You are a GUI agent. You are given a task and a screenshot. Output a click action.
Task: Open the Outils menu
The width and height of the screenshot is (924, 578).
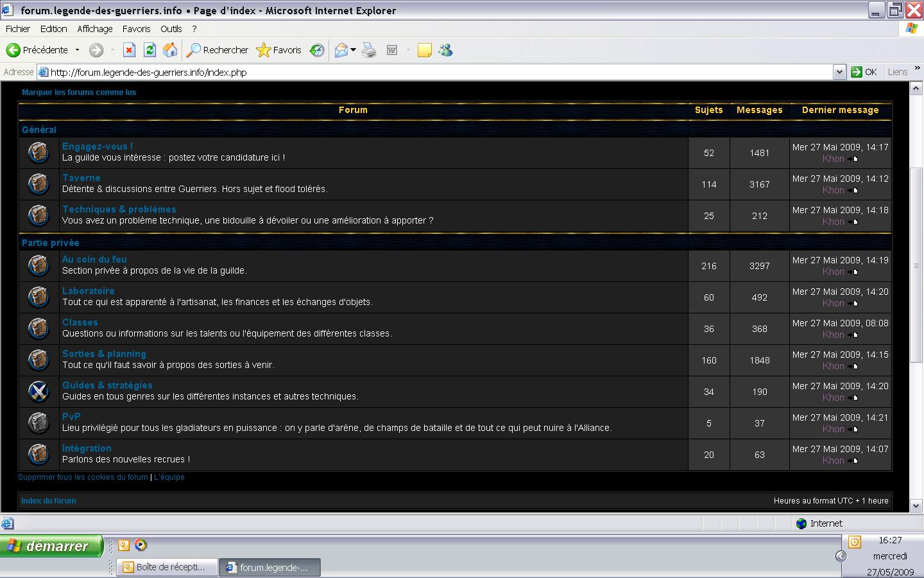click(171, 29)
